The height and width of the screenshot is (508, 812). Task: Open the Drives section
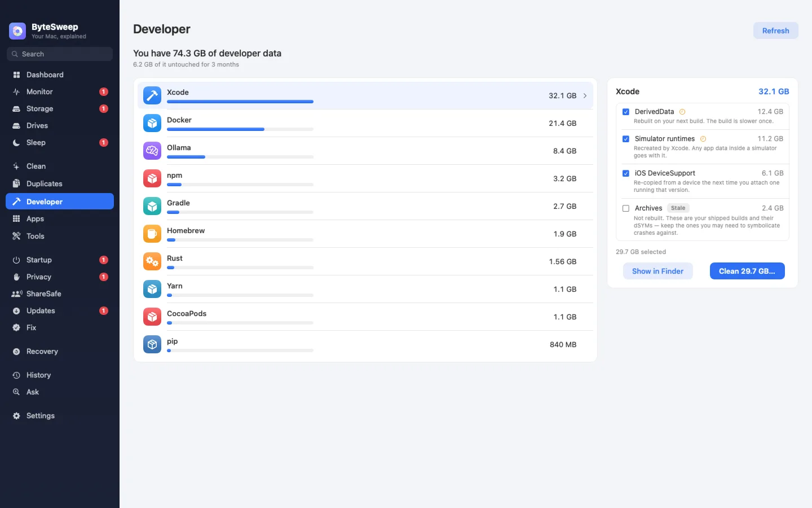click(60, 125)
